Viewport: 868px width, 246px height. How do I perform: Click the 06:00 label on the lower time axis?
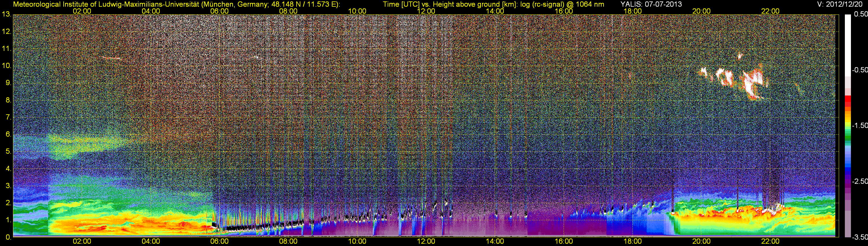[219, 241]
